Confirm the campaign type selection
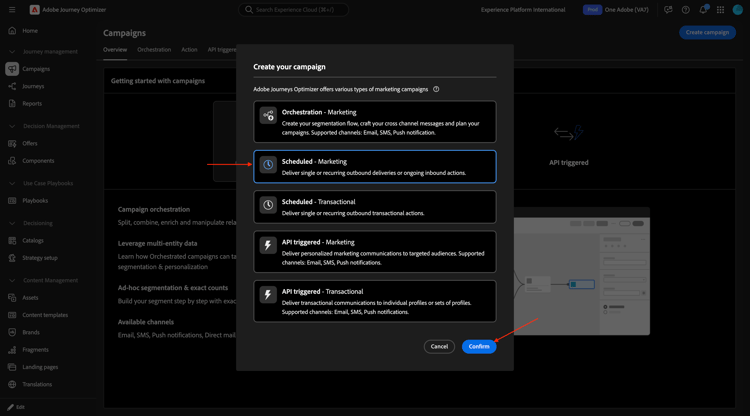 (x=479, y=347)
